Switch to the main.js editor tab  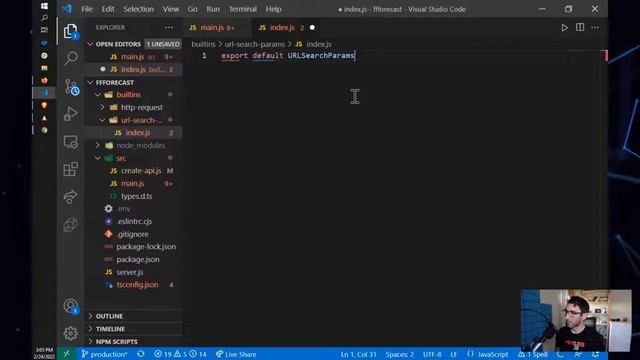[216, 27]
